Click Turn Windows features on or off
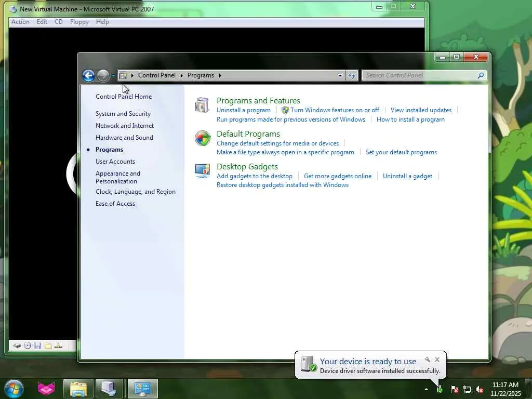 335,110
